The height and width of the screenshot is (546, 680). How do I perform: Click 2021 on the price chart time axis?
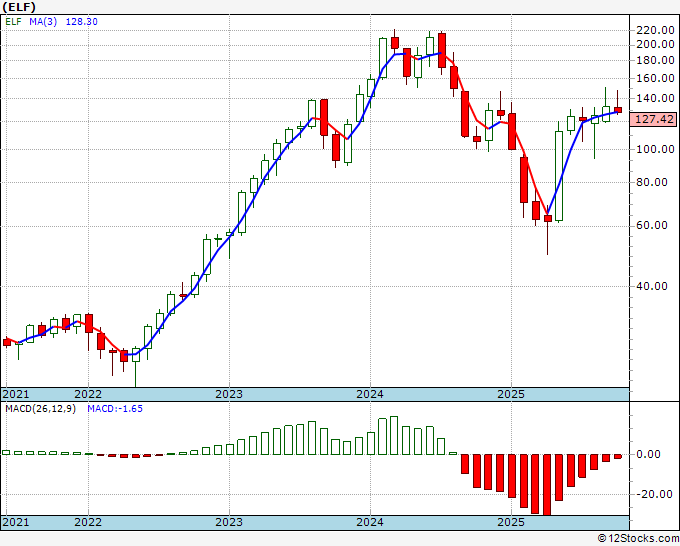click(x=16, y=394)
